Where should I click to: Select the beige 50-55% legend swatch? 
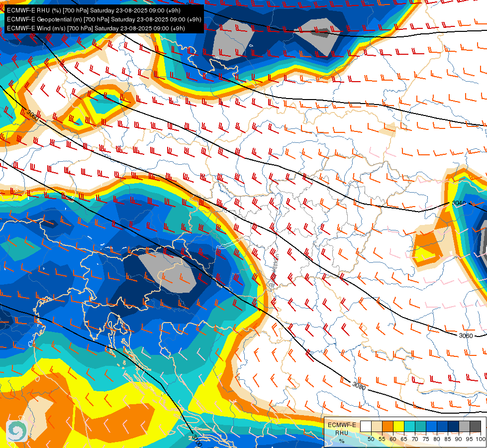(x=377, y=427)
